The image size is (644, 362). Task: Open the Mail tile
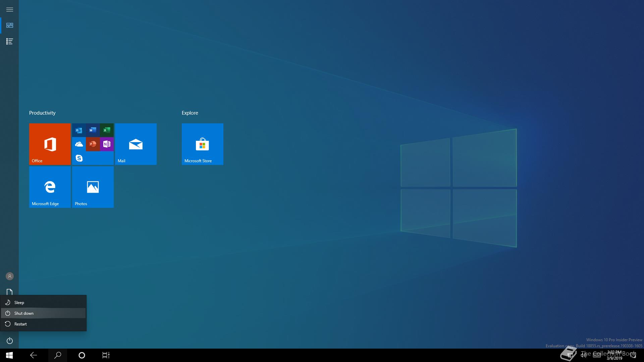[x=136, y=144]
